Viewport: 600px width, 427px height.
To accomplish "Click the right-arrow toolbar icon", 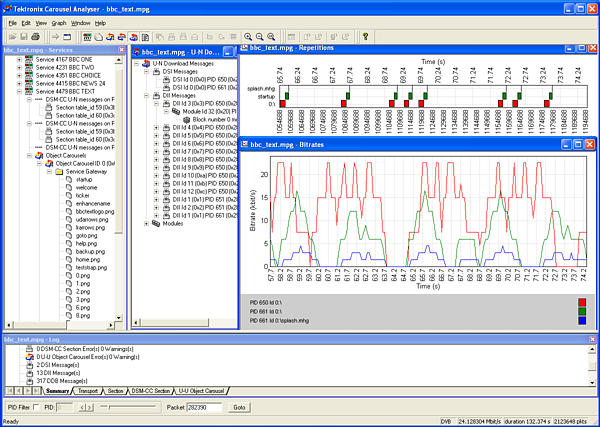I will [56, 37].
